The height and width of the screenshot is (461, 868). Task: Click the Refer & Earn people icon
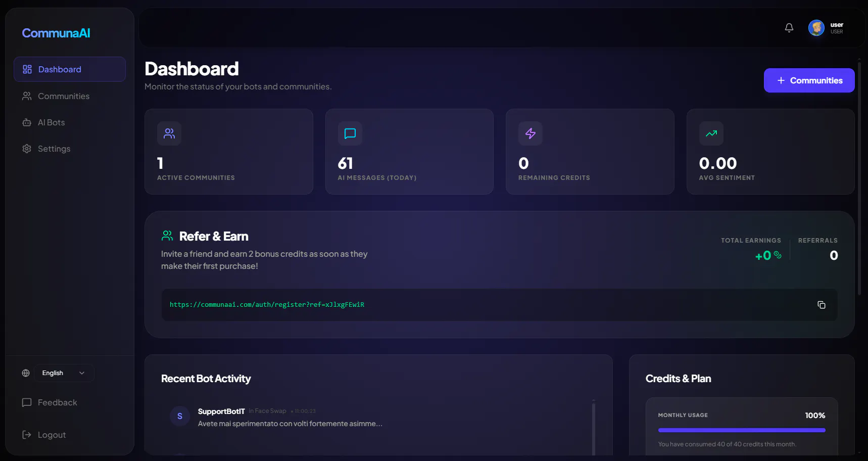point(167,236)
